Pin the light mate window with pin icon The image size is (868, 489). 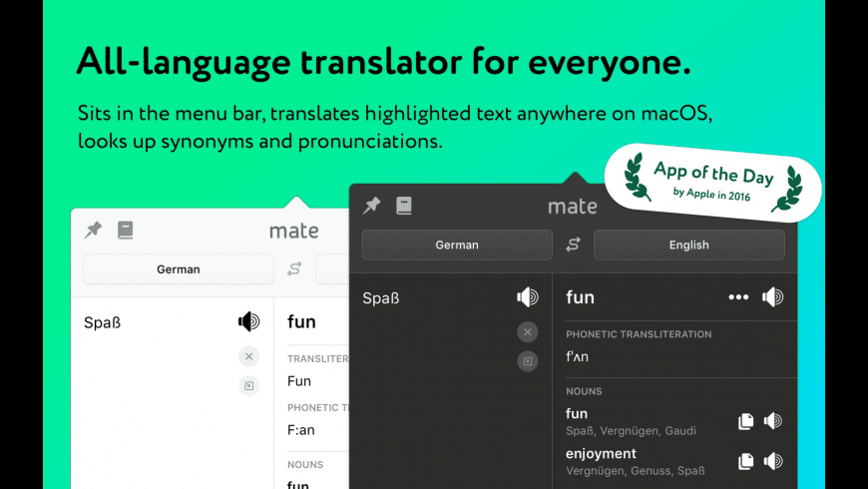click(x=93, y=230)
